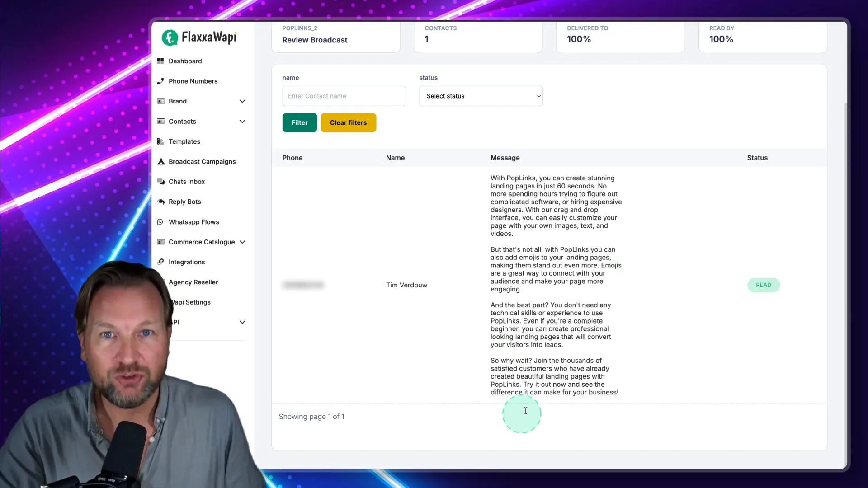
Task: Open Phone Numbers section
Action: (193, 80)
